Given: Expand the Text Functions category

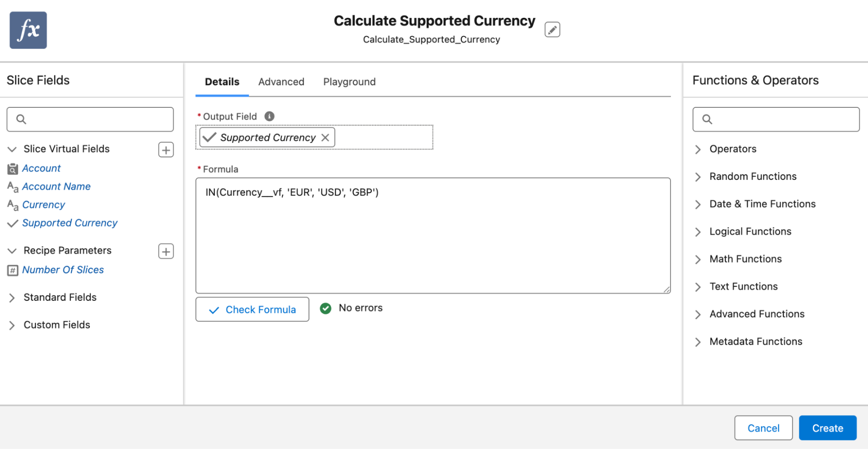Looking at the screenshot, I should click(698, 287).
